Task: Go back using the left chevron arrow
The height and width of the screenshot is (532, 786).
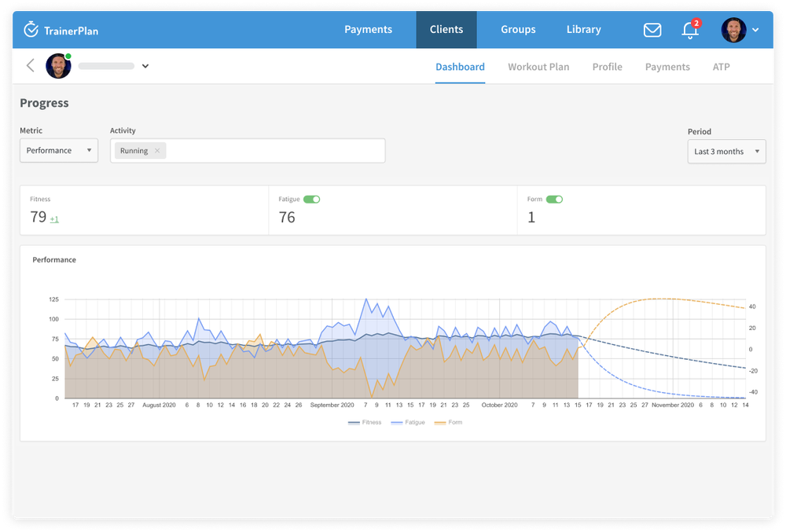Action: pos(31,65)
